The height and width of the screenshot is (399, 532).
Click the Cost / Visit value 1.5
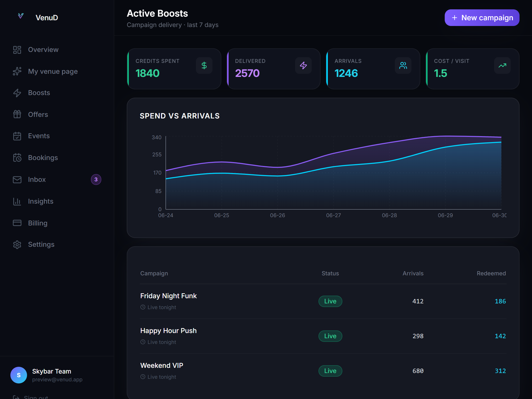point(441,73)
